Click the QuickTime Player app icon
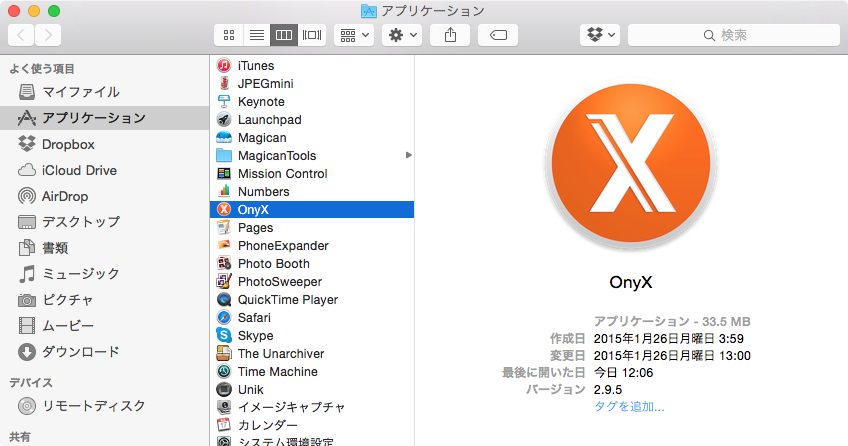 [x=224, y=299]
